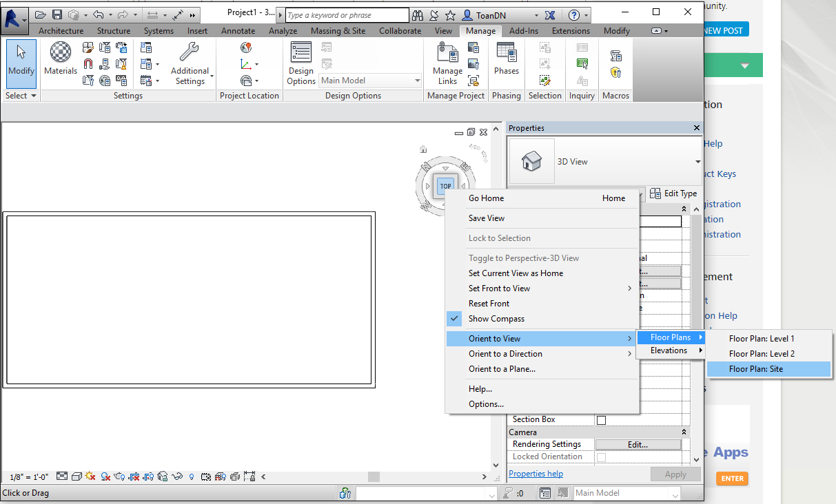Click Reset Front menu item

coord(543,304)
